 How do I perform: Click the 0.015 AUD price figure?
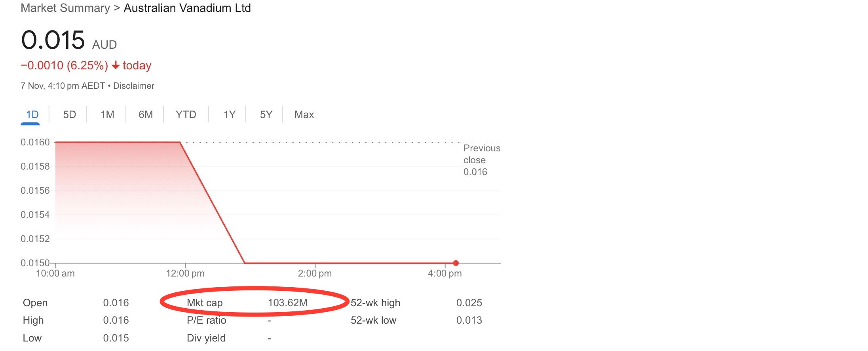[x=69, y=40]
